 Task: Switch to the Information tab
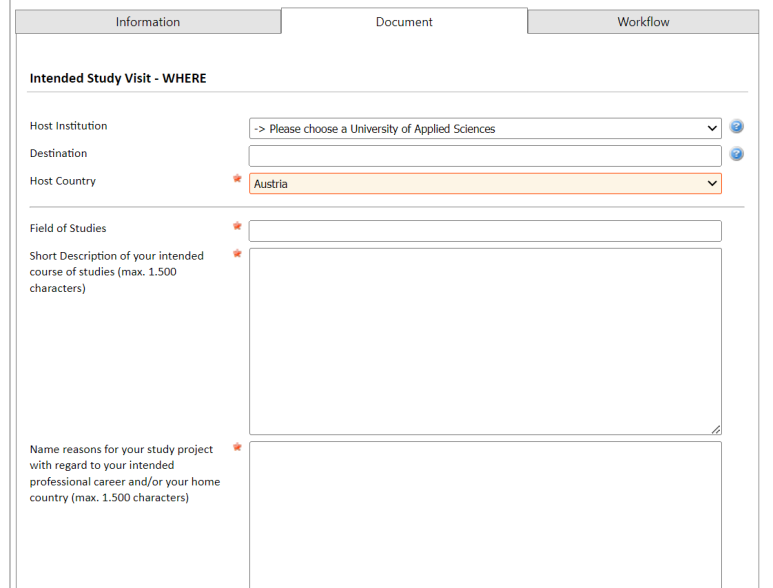148,22
